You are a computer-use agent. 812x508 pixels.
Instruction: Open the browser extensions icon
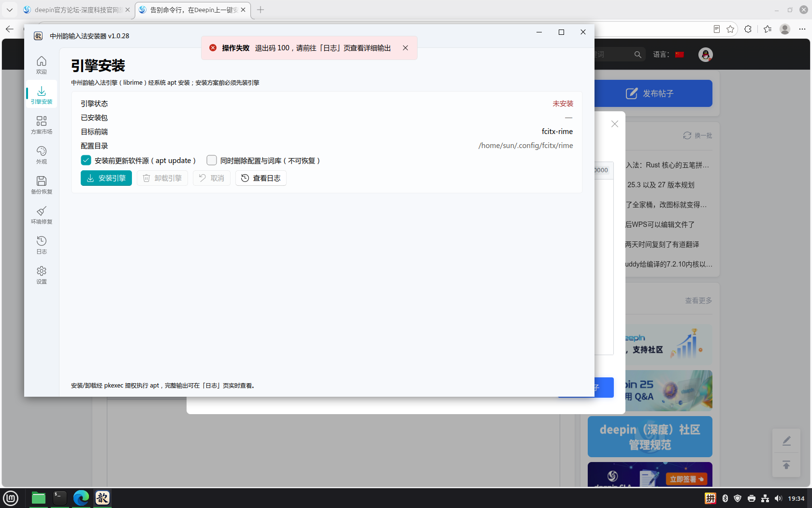(x=748, y=29)
